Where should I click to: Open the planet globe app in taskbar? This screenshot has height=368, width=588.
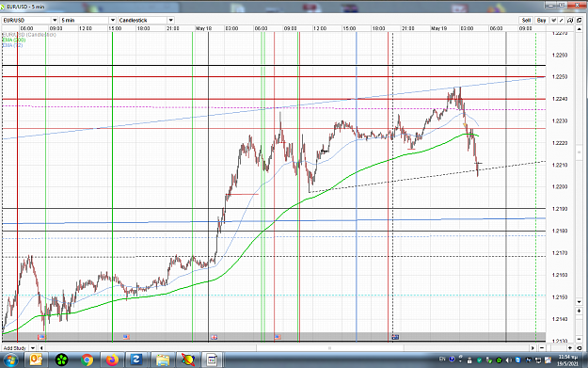pos(188,360)
